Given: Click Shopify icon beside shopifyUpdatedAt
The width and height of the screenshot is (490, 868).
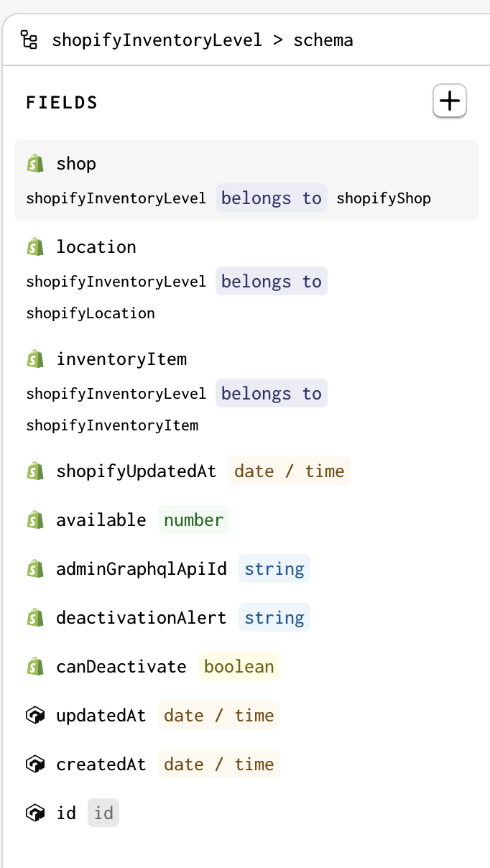Looking at the screenshot, I should point(35,471).
